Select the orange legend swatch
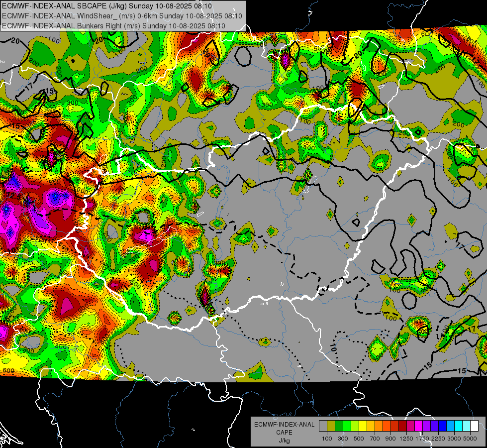The width and height of the screenshot is (487, 448). (x=379, y=426)
